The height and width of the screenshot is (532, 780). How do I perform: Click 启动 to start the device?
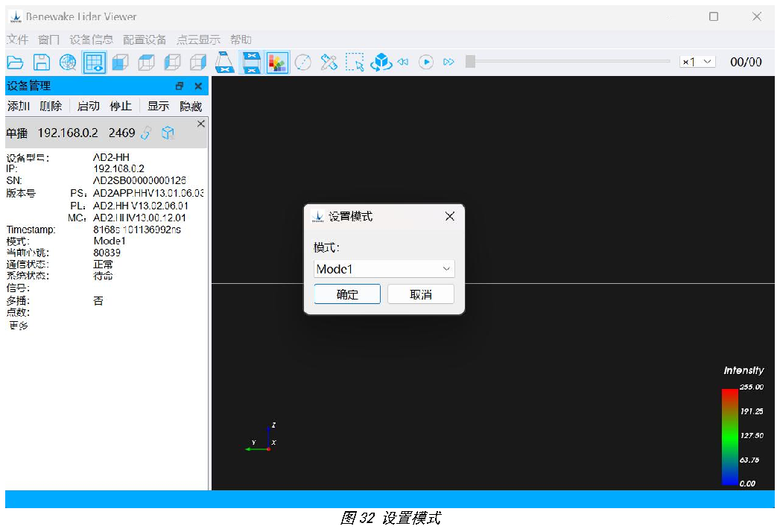[89, 106]
